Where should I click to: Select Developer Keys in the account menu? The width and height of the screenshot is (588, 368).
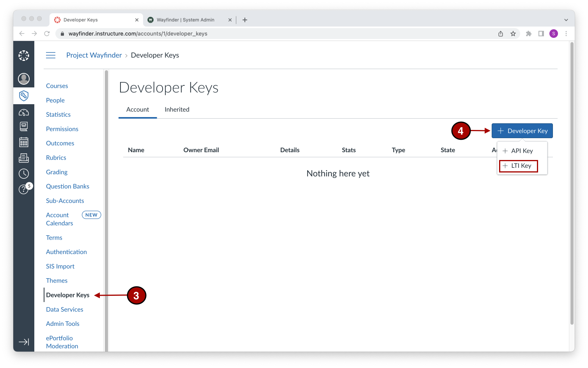pyautogui.click(x=68, y=295)
